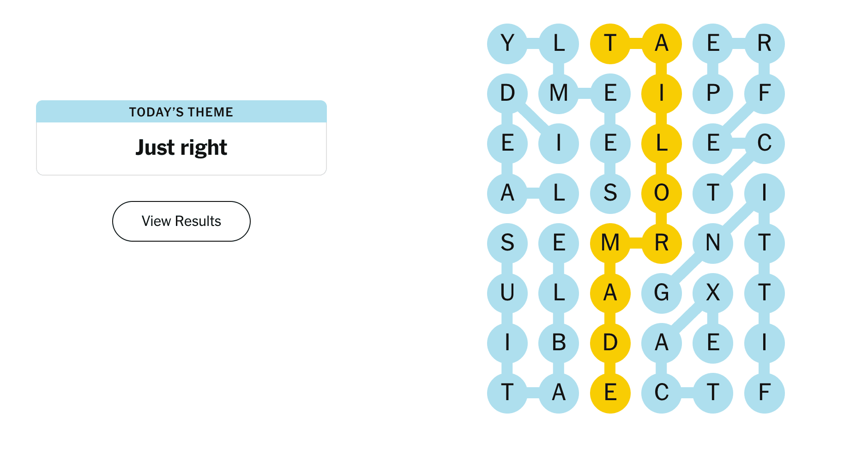
Task: Select the yellow letter L circle
Action: [x=661, y=143]
